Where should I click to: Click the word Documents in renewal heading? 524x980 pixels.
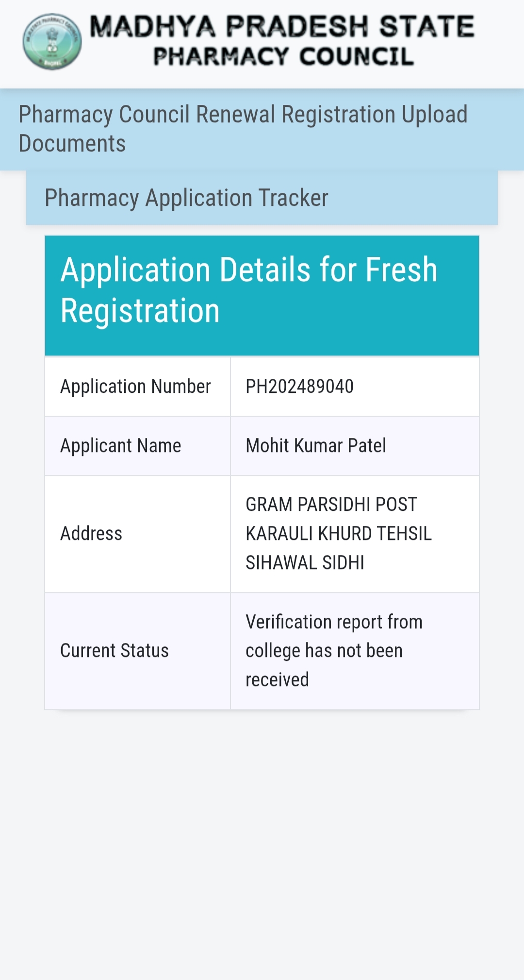point(72,144)
